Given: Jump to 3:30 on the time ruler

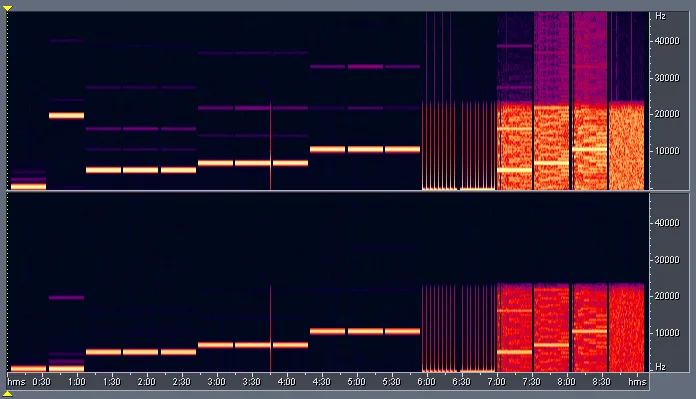Looking at the screenshot, I should [x=251, y=382].
